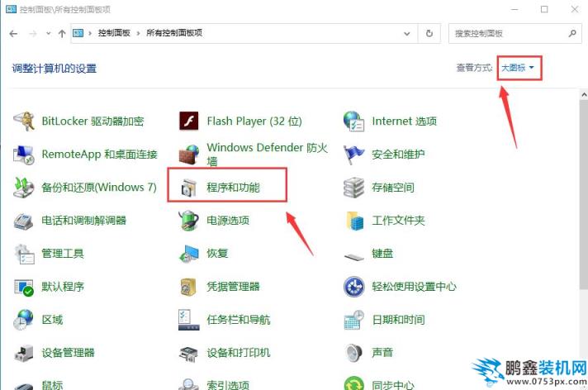Open the RemoteApp 和桌面连接 icon
Image resolution: width=588 pixels, height=390 pixels.
(24, 155)
